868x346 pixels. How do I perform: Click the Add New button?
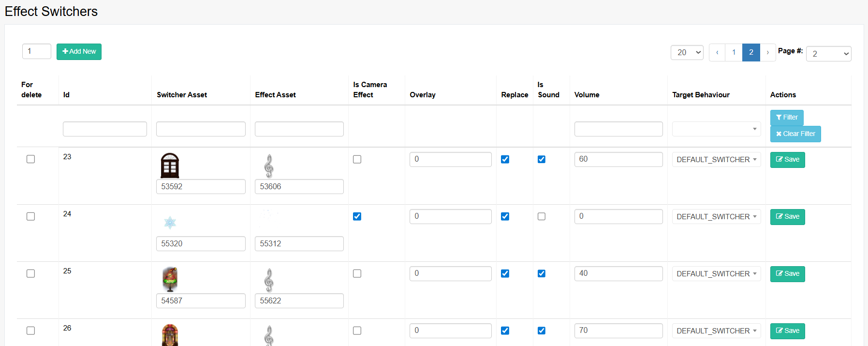tap(79, 52)
